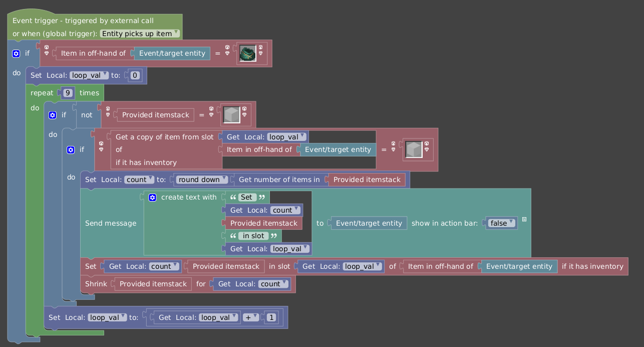Select 'Event/target entity' block in the slot-copy condition

[338, 149]
